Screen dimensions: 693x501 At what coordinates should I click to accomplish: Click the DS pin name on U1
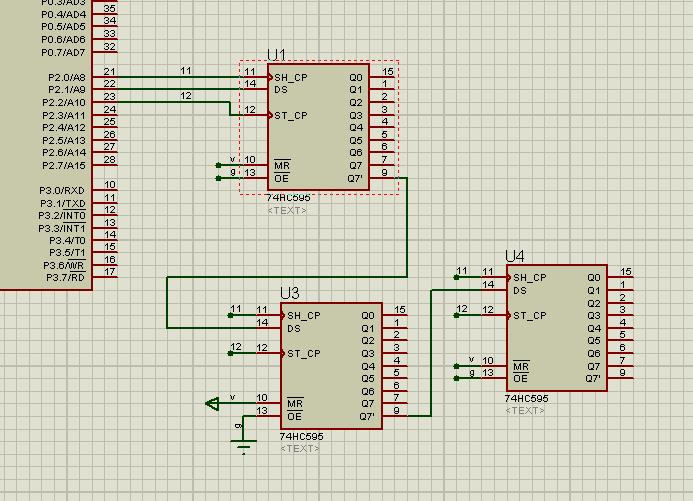(281, 90)
